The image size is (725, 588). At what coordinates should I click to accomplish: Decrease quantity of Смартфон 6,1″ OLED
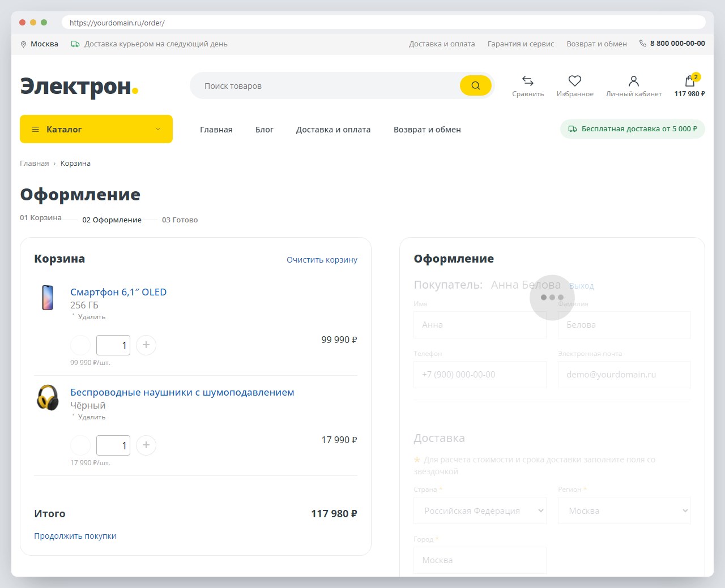80,345
